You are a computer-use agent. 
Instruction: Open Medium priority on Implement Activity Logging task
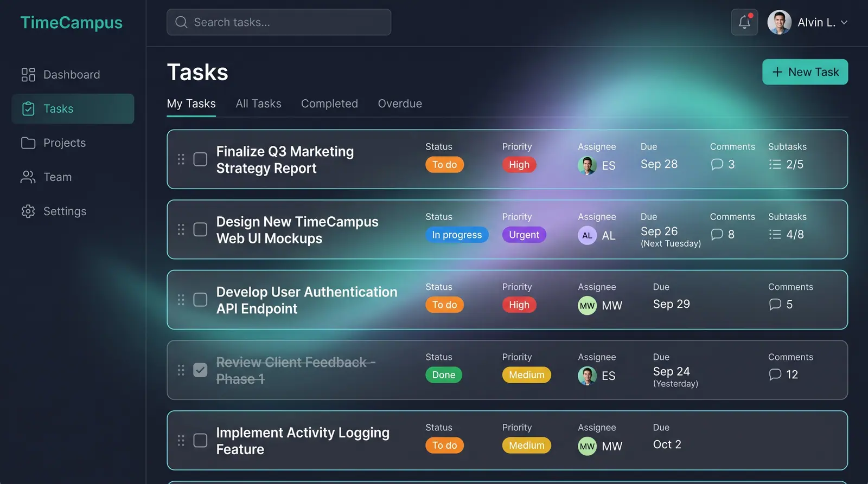[527, 446]
